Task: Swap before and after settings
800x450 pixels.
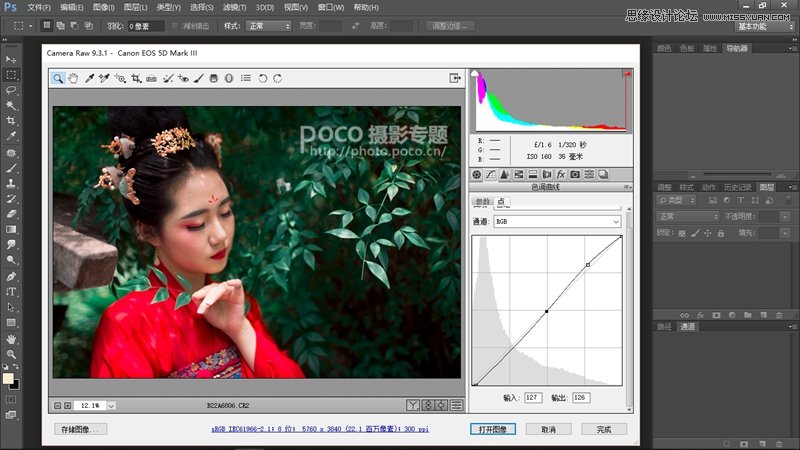Action: point(428,405)
